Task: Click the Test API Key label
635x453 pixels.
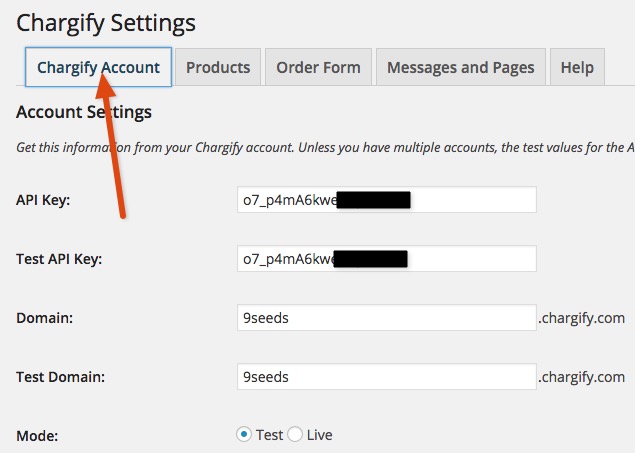Action: (x=59, y=259)
